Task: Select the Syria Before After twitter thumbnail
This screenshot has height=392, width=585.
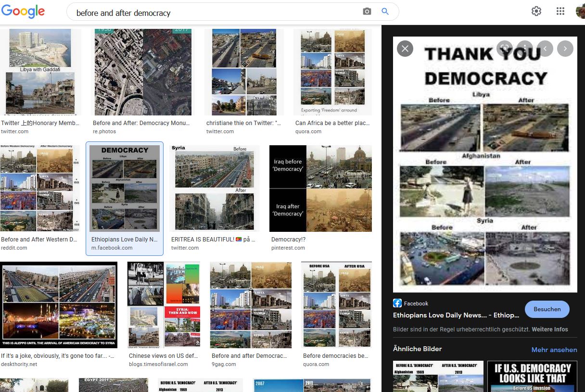Action: (x=215, y=188)
